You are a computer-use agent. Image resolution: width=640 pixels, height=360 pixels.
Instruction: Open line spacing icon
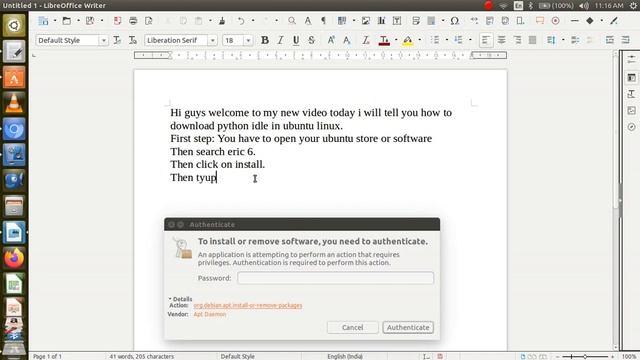pos(551,40)
